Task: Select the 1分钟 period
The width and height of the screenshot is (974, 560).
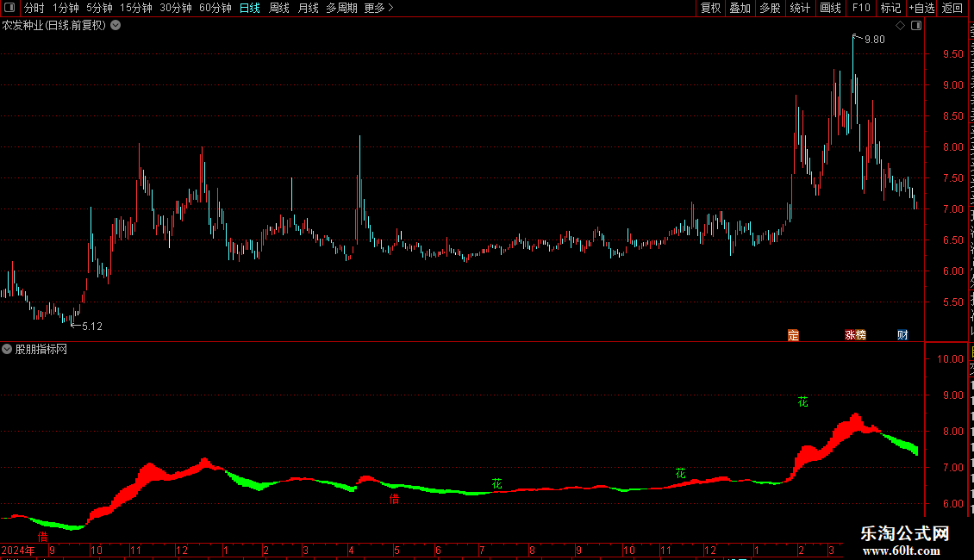Action: (66, 8)
